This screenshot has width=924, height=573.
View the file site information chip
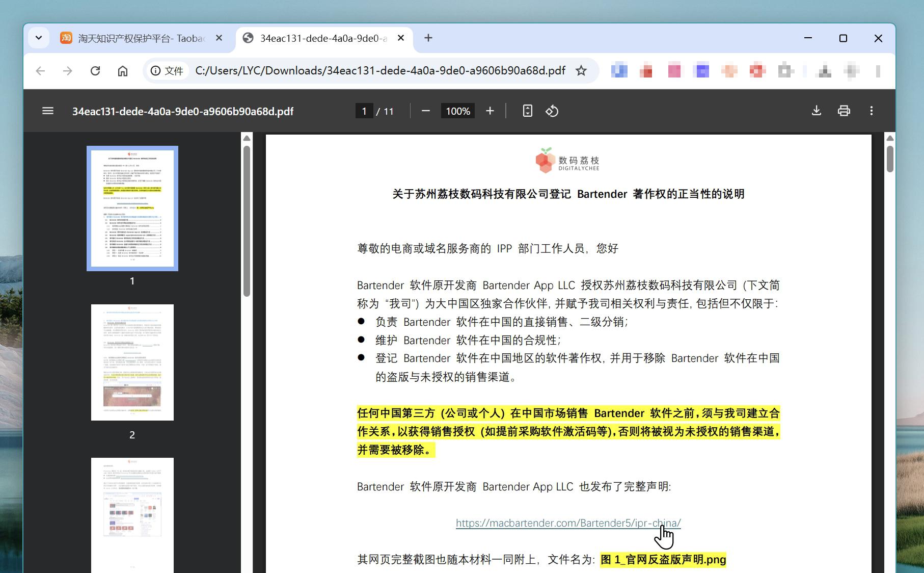168,71
